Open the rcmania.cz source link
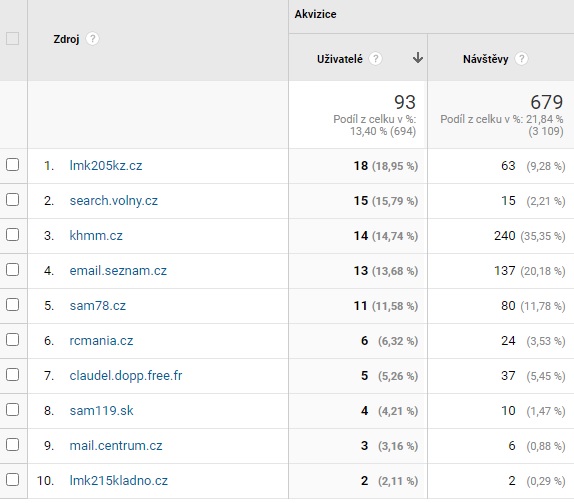The height and width of the screenshot is (503, 574). [101, 340]
